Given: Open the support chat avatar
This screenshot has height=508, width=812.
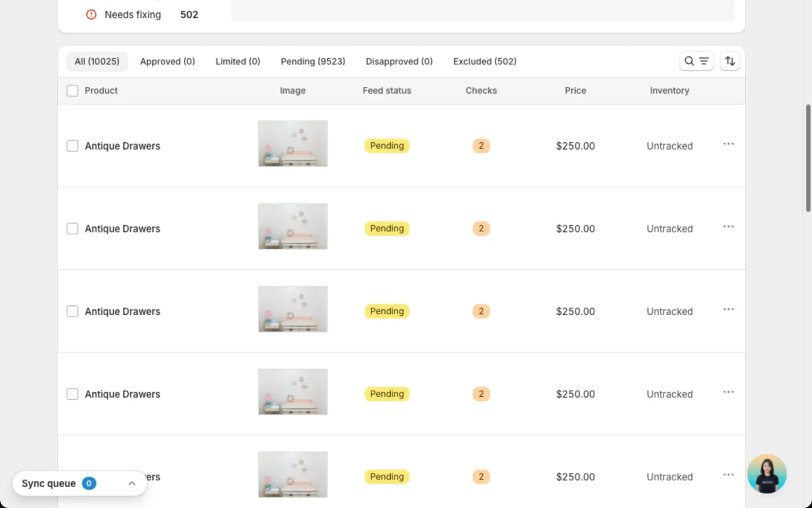Looking at the screenshot, I should click(767, 474).
